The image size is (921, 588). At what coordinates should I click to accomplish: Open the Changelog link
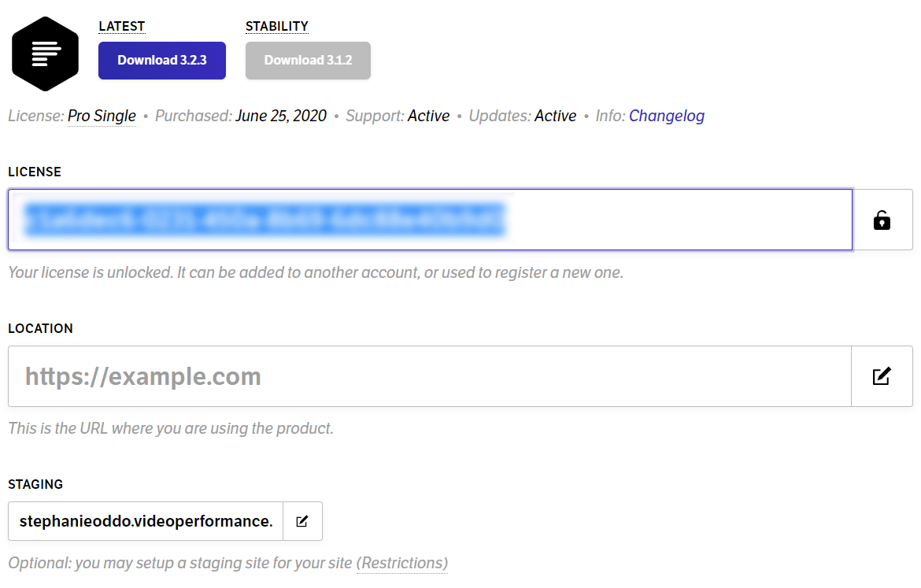(667, 116)
